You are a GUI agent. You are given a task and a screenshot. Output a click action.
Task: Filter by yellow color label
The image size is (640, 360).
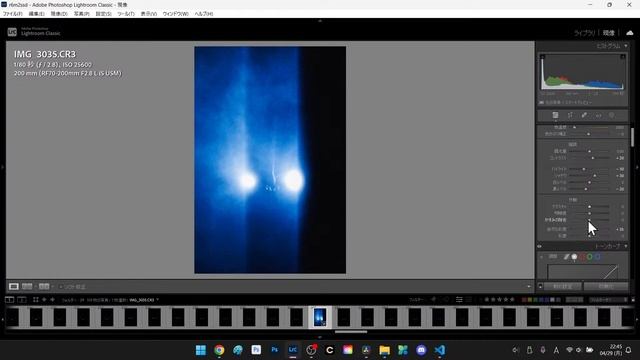click(530, 300)
